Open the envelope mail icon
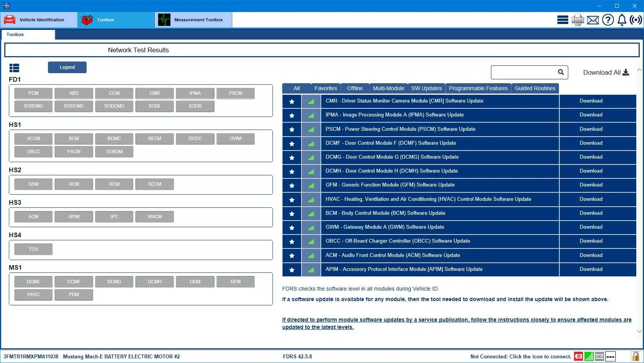644x363 pixels. 593,20
